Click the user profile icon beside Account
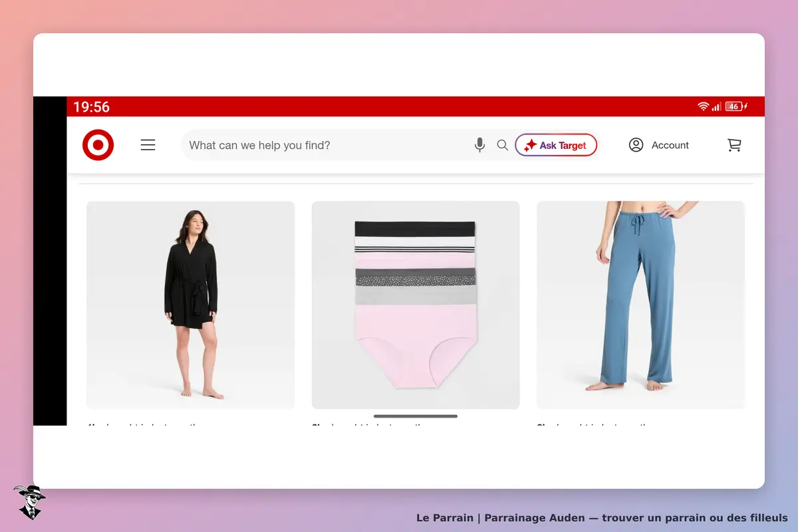Viewport: 798px width, 532px height. click(x=636, y=145)
